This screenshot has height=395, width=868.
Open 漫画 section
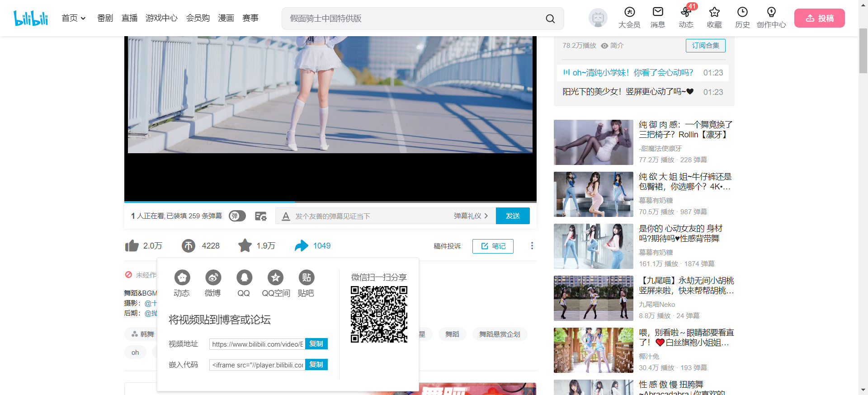tap(226, 18)
